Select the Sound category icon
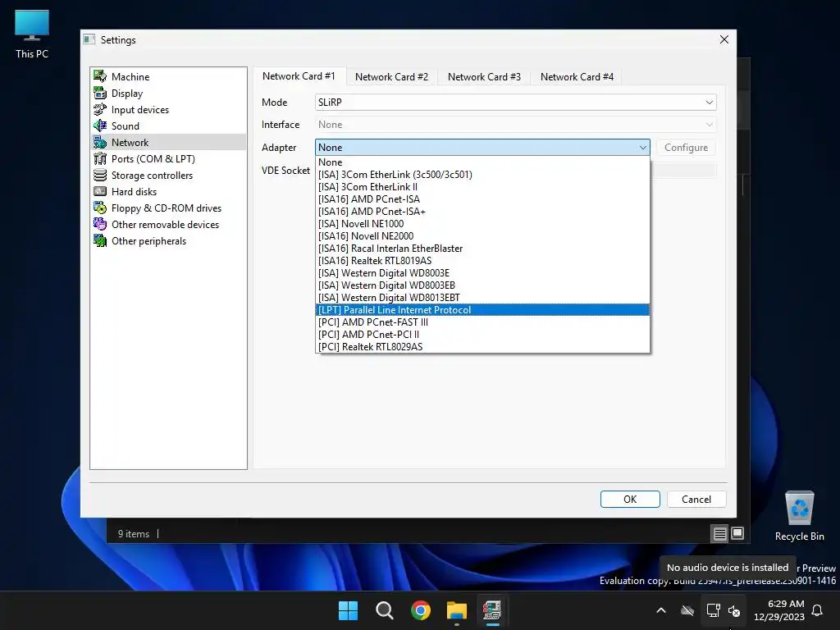Image resolution: width=840 pixels, height=630 pixels. 100,126
